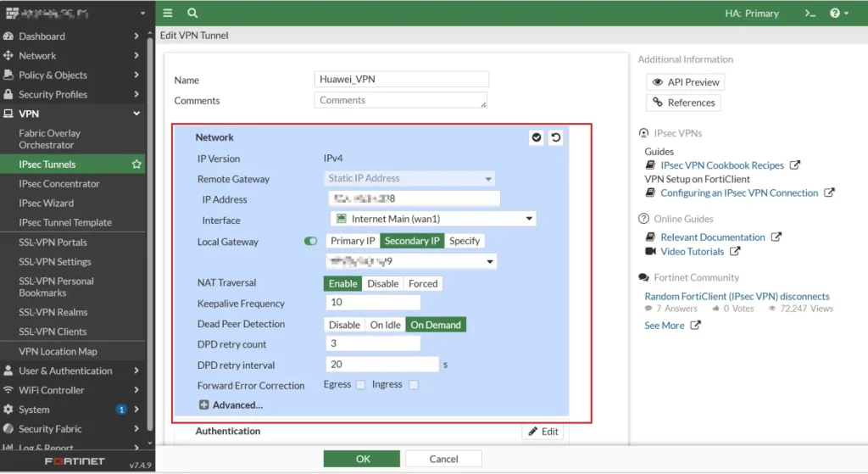This screenshot has height=474, width=868.
Task: Revert Network section with undo icon
Action: (x=556, y=137)
